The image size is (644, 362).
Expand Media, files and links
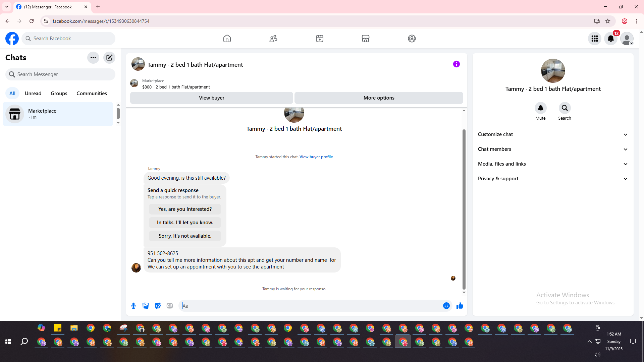click(553, 164)
